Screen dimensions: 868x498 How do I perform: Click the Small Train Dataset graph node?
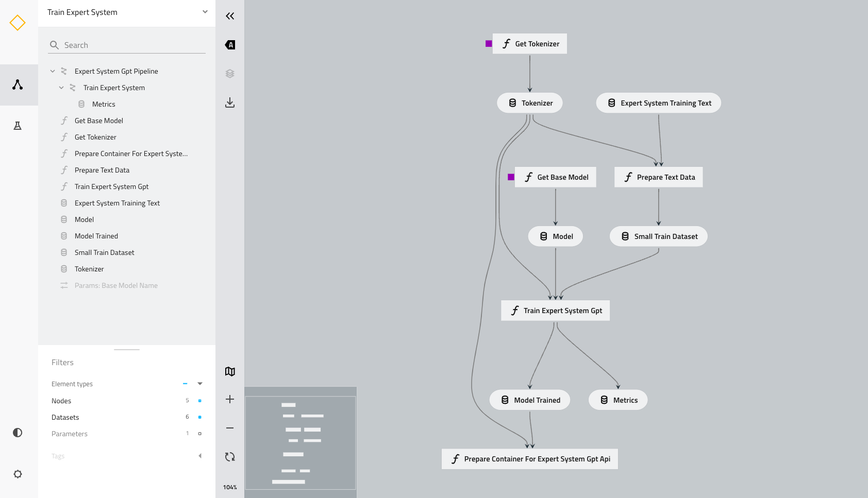coord(659,236)
